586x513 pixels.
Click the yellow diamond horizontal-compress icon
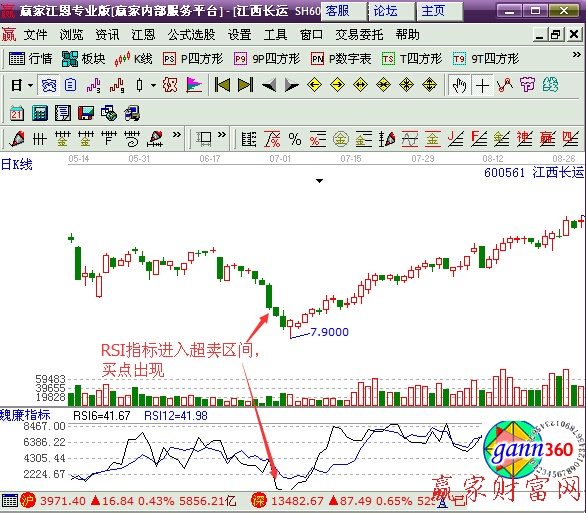coord(383,85)
